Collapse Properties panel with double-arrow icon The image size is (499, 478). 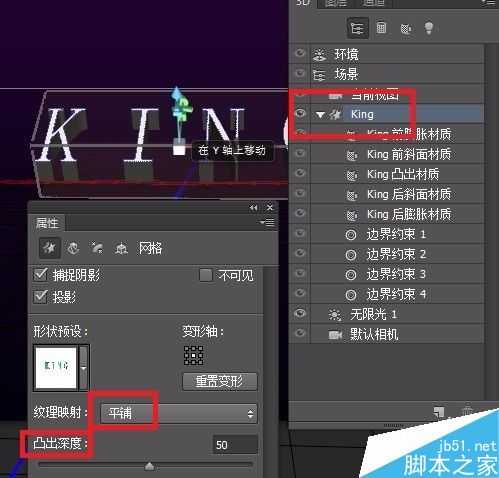point(253,208)
